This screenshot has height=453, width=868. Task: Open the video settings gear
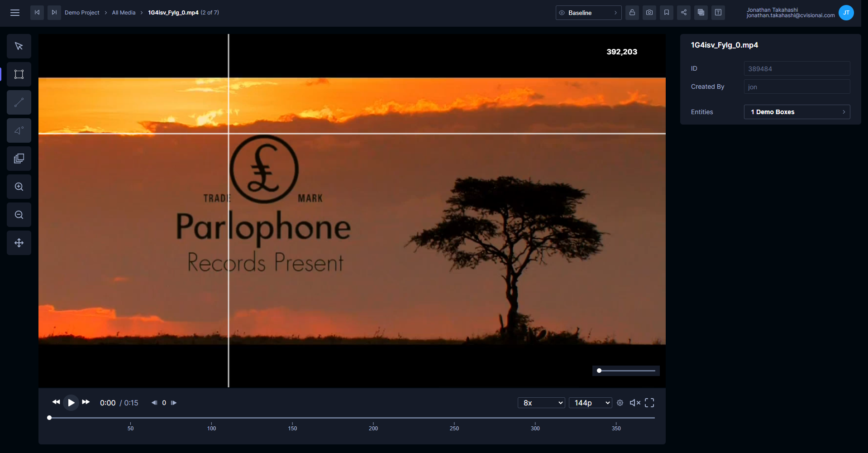pos(620,403)
